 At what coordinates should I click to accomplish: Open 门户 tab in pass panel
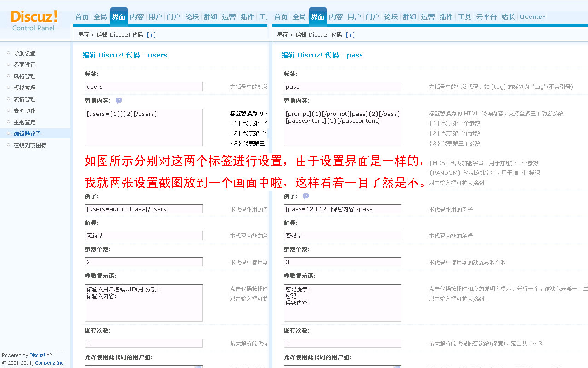coord(373,17)
